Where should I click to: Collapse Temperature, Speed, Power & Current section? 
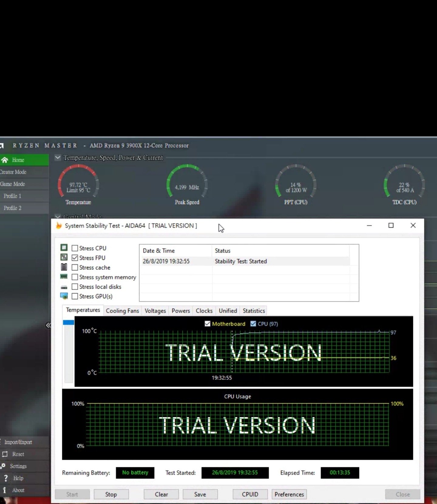tap(57, 157)
